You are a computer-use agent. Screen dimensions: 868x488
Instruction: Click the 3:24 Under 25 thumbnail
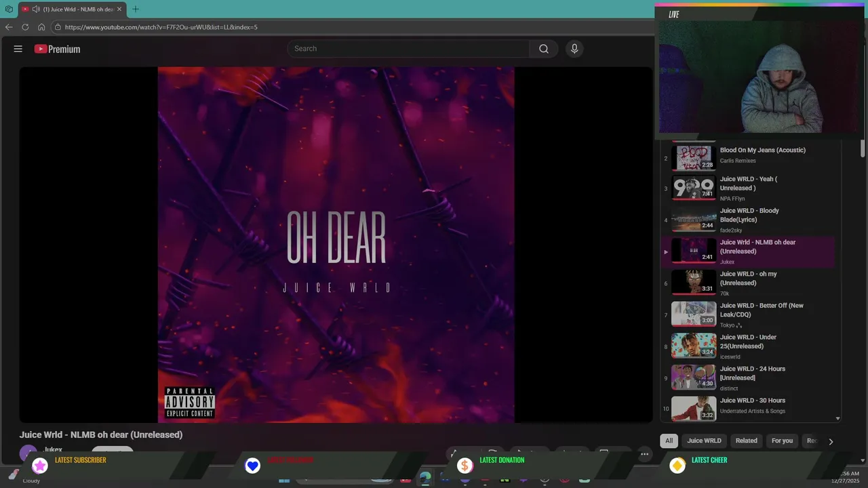694,346
